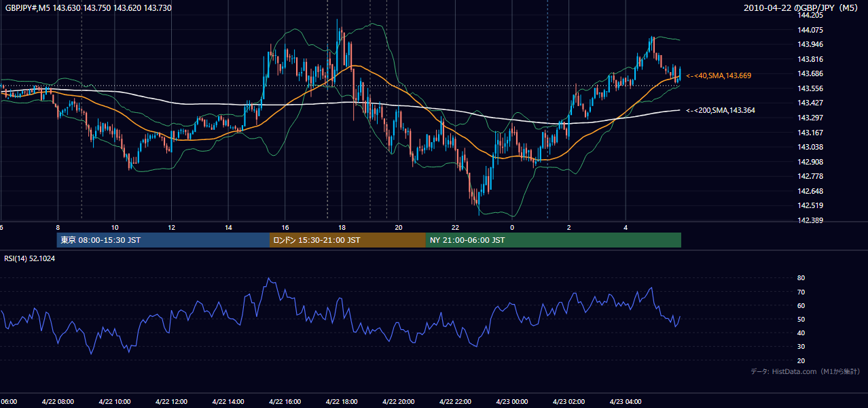Click the 4/23 02:00 date label
Image resolution: width=868 pixels, height=408 pixels.
click(x=569, y=402)
